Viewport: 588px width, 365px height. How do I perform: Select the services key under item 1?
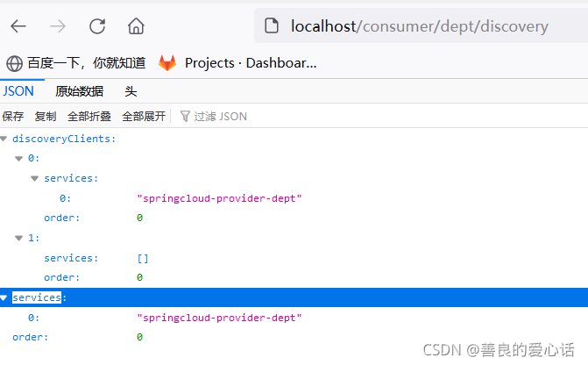(x=71, y=258)
